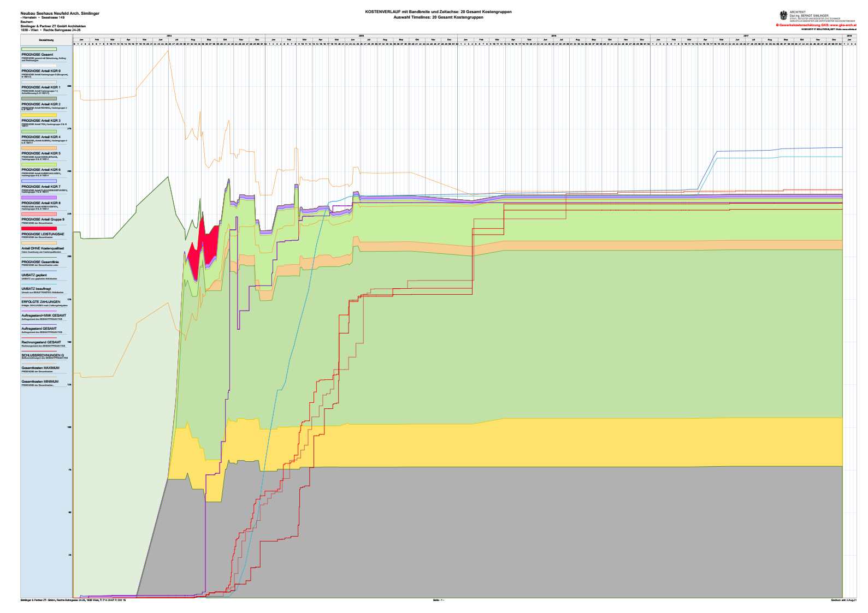Click the 2014 year header in timeline
Viewport: 868px width, 613px height.
(169, 35)
